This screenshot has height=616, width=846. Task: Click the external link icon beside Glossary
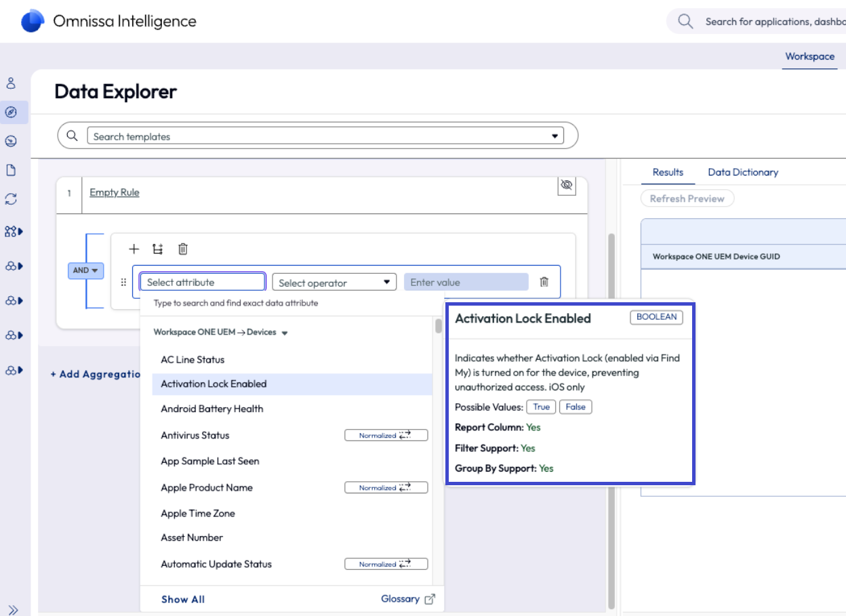pos(429,599)
